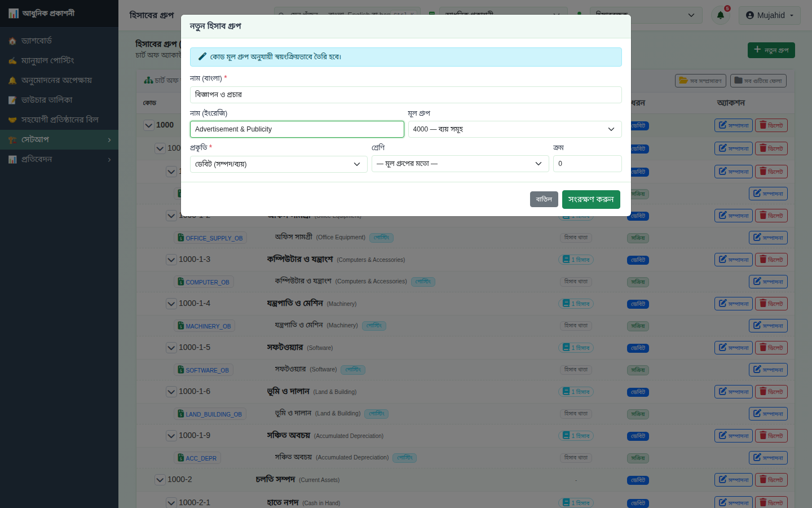Viewport: 812px width, 508px height.
Task: Delete the 1000-1-3 group row
Action: pos(771,260)
